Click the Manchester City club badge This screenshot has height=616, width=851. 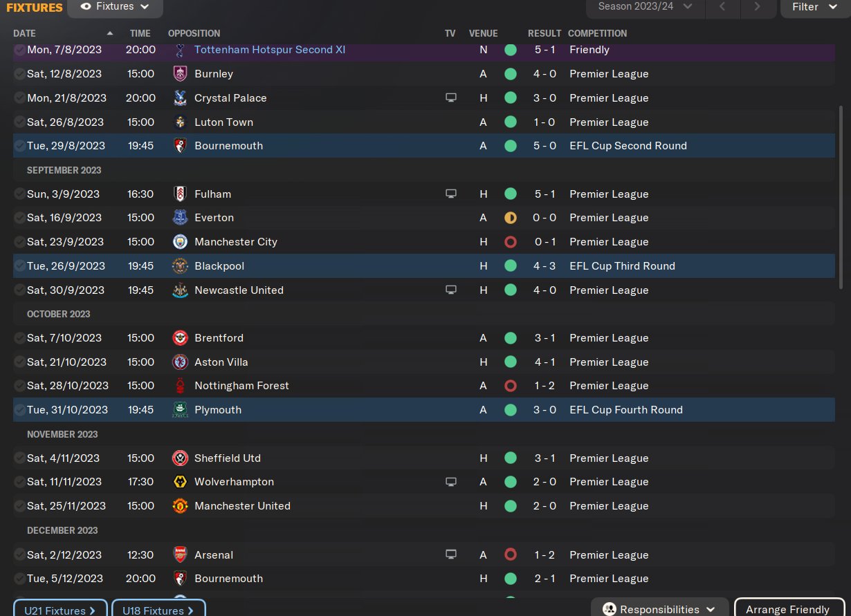point(180,242)
